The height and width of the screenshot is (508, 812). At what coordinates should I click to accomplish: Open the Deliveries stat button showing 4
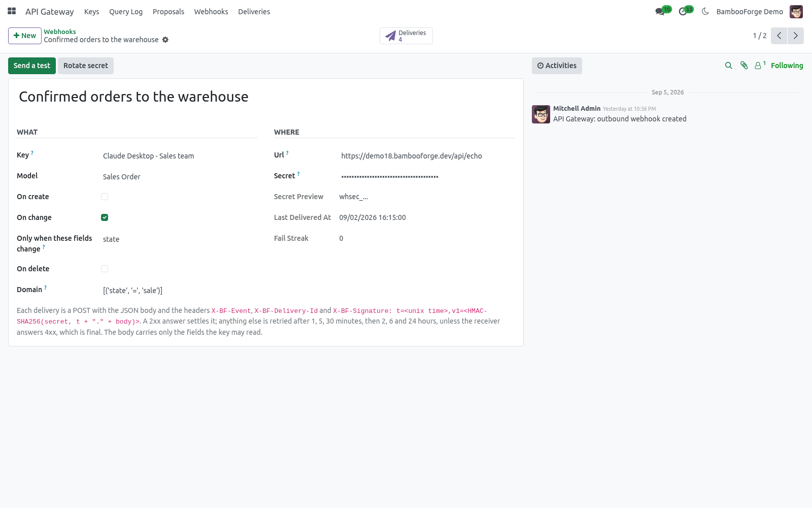pos(406,36)
